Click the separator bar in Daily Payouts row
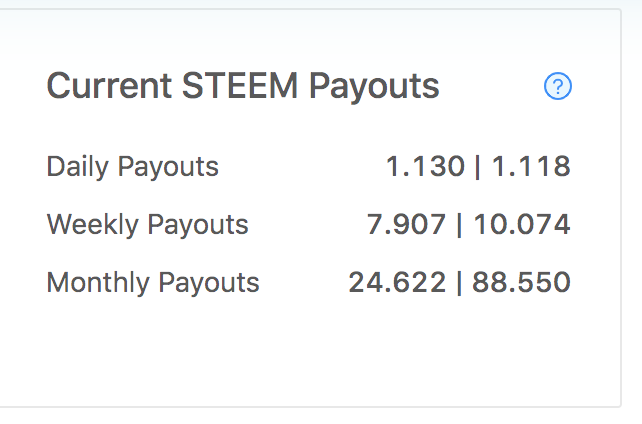Screen dimensions: 642x424 (x=477, y=167)
